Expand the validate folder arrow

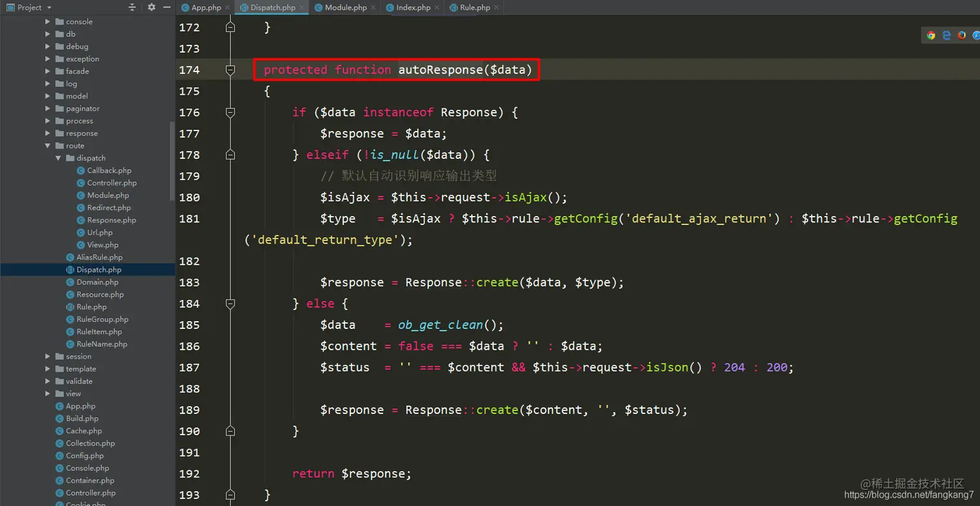pyautogui.click(x=47, y=381)
